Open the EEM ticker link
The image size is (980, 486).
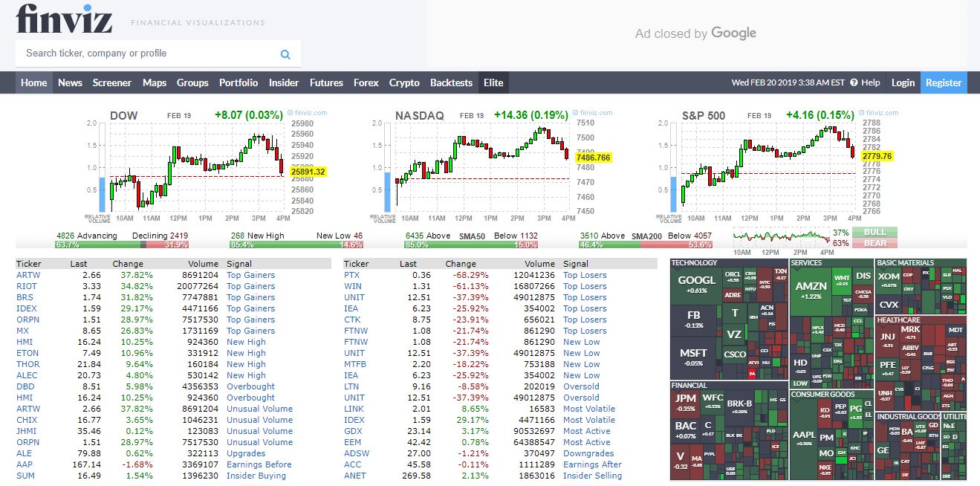coord(354,442)
